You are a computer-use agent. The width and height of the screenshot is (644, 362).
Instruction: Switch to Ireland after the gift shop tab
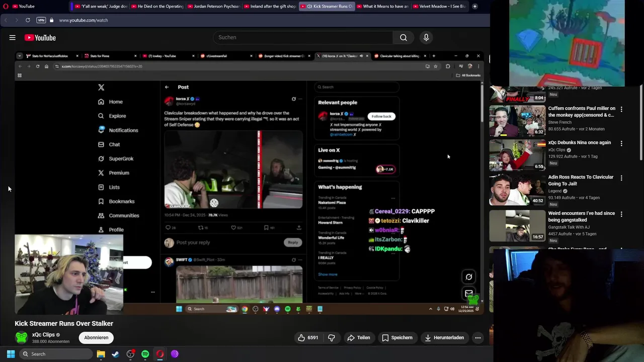269,7
